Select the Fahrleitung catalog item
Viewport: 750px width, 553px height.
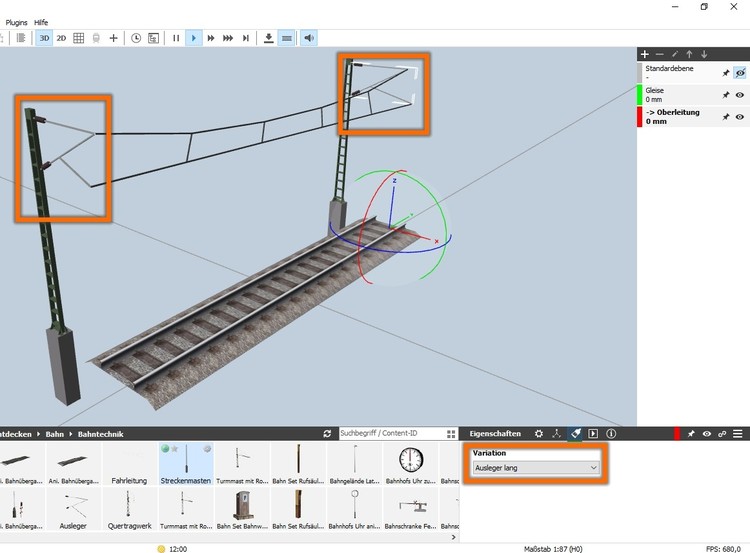pyautogui.click(x=129, y=464)
